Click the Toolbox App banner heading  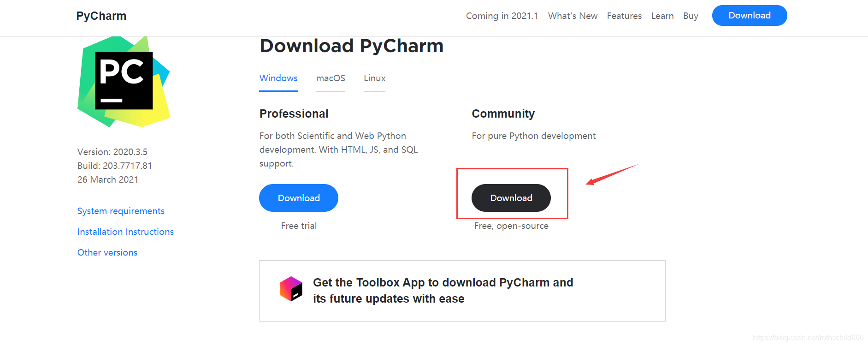(443, 291)
